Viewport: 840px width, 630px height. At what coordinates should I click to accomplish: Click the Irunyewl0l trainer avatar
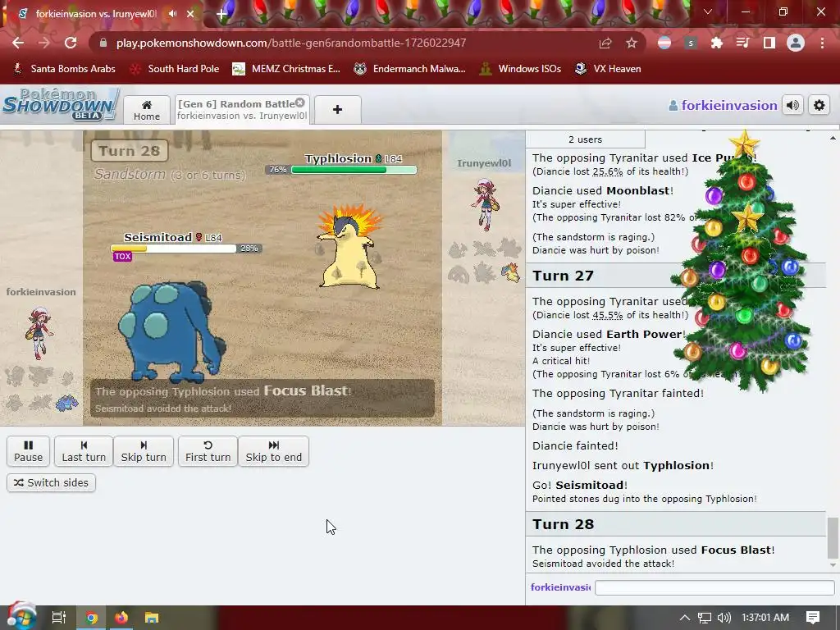click(486, 204)
